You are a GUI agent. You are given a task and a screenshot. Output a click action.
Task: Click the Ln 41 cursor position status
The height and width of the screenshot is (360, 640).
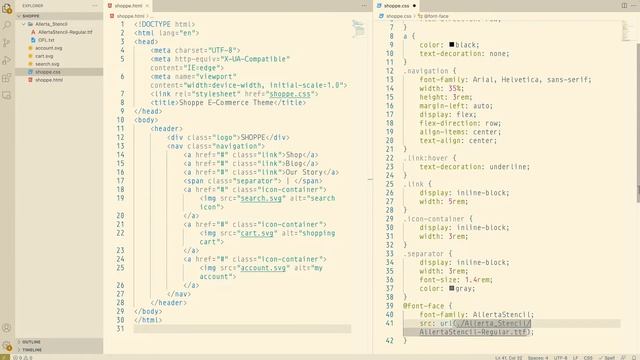[x=509, y=358]
